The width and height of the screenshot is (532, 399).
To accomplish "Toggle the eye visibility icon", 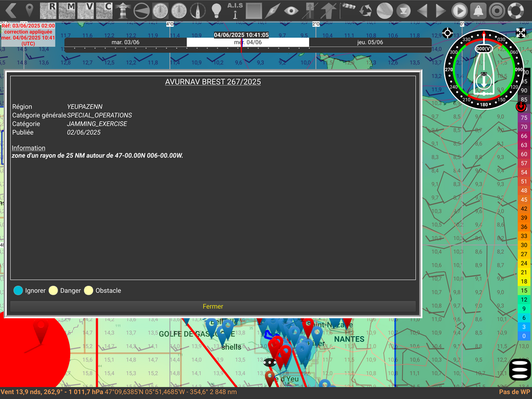I will point(291,10).
